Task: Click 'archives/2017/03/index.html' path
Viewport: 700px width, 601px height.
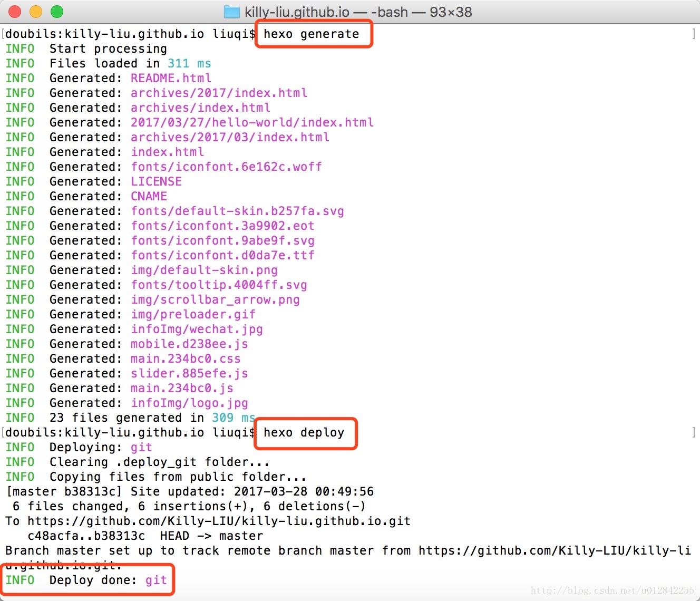Action: pos(230,138)
